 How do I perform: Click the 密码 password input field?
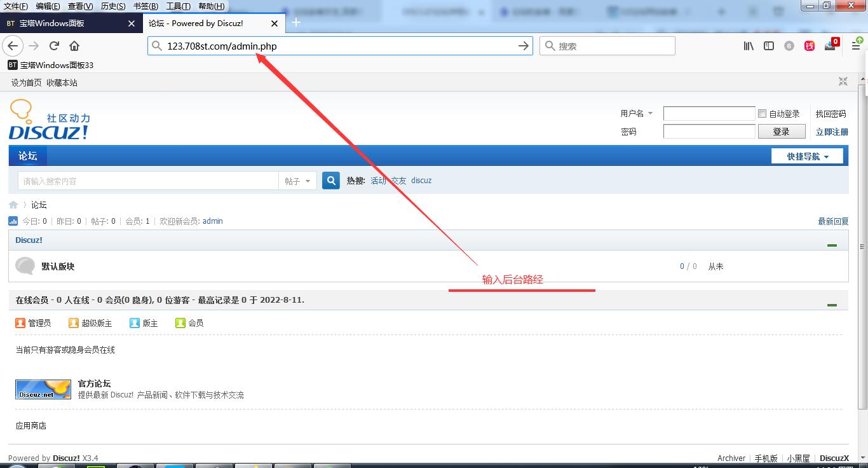[x=709, y=132]
